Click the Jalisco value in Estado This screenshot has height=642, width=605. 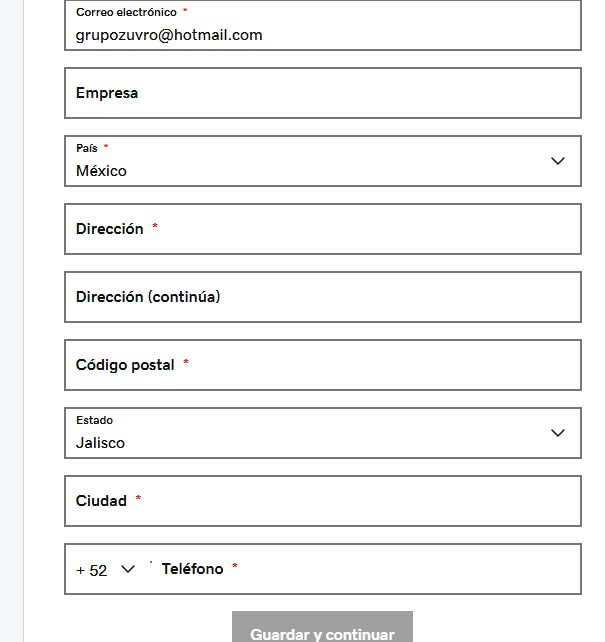coord(100,443)
